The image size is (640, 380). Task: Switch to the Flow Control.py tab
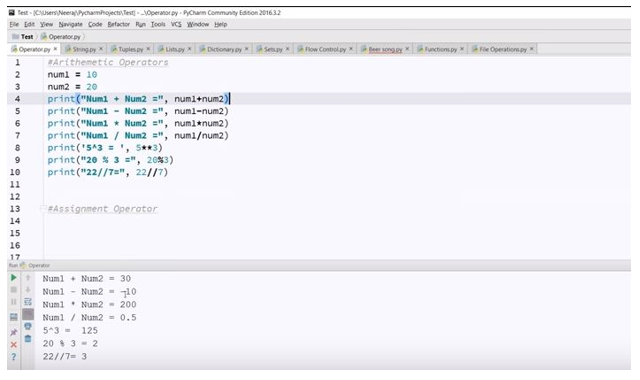[x=325, y=49]
